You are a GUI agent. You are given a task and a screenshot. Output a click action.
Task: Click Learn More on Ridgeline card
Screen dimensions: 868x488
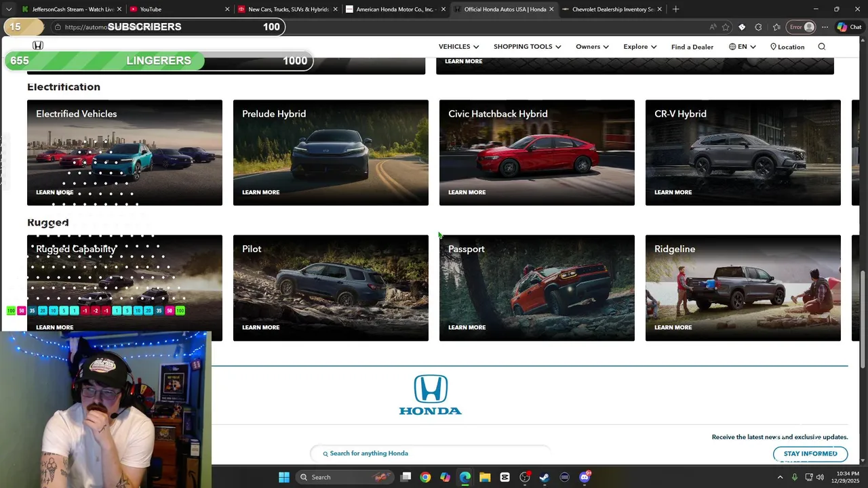673,327
